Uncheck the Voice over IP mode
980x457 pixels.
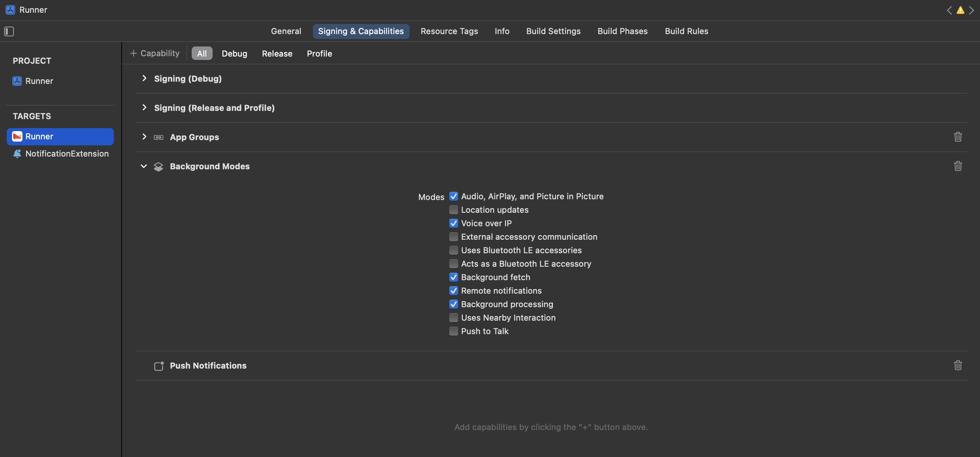[453, 223]
